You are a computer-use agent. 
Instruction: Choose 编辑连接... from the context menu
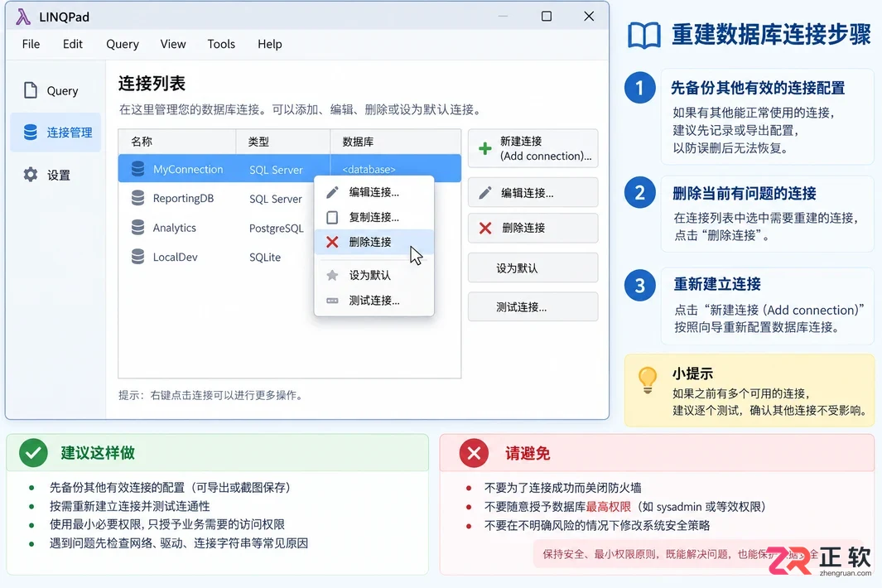(374, 192)
